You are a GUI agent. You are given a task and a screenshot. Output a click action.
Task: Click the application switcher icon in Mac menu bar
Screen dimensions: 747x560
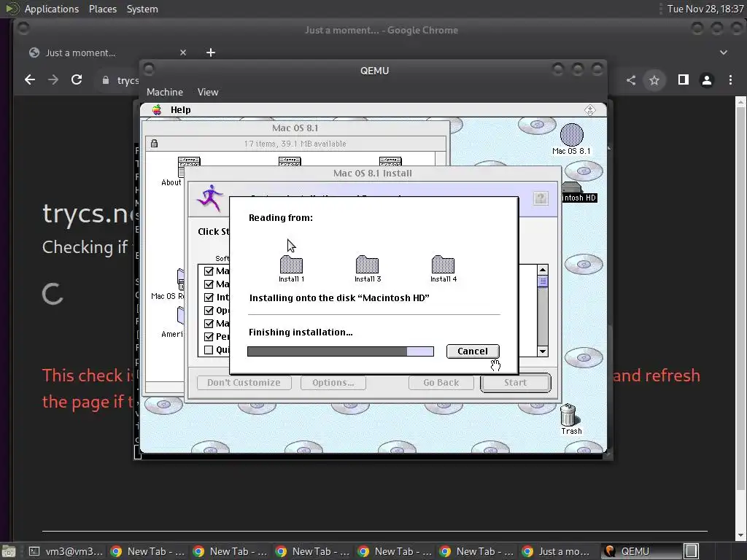[x=589, y=110]
